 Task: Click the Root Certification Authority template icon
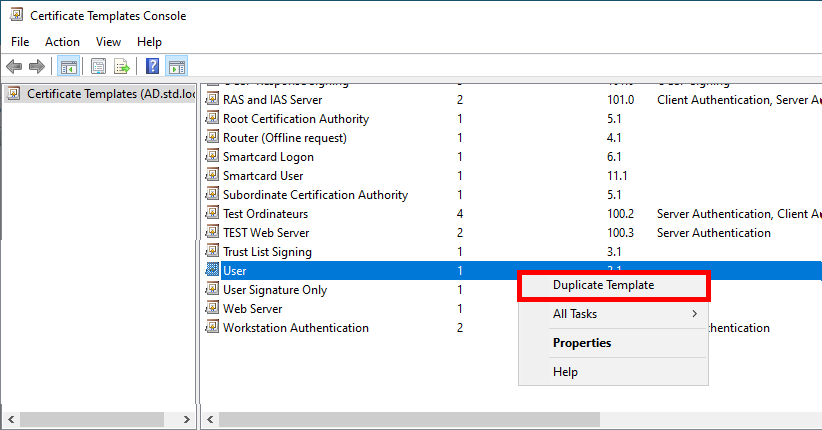212,117
